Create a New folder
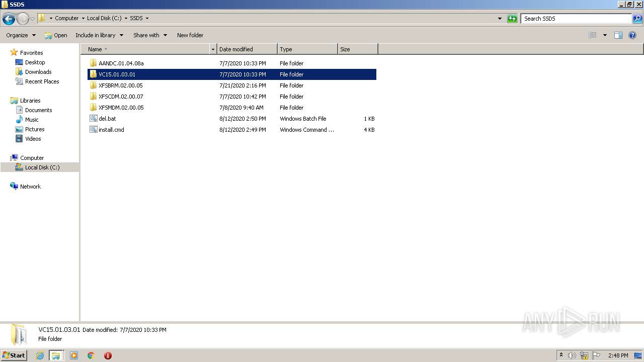Viewport: 644px width, 362px height. (190, 35)
